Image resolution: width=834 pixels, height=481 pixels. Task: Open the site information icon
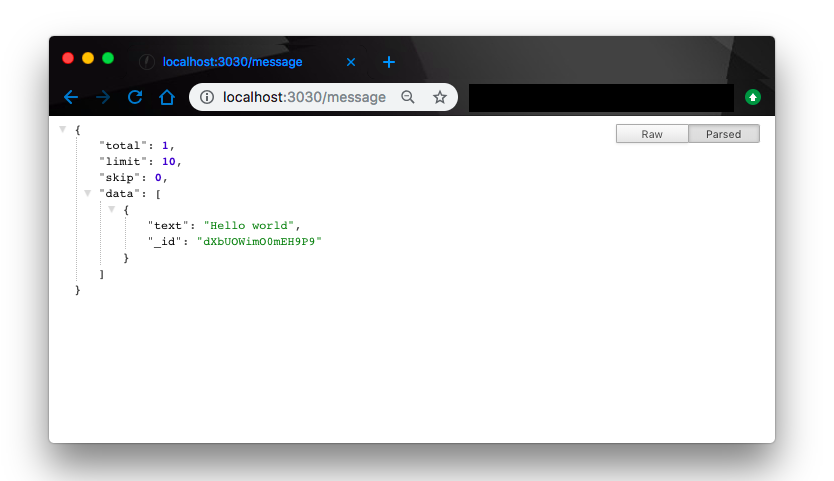pyautogui.click(x=207, y=97)
